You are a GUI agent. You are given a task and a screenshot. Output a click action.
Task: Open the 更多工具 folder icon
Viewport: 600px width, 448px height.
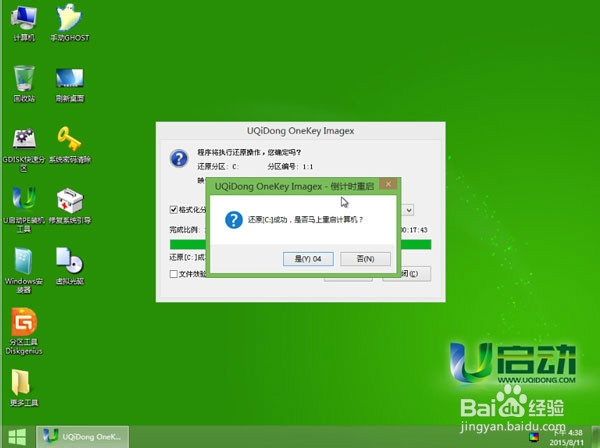pos(24,388)
